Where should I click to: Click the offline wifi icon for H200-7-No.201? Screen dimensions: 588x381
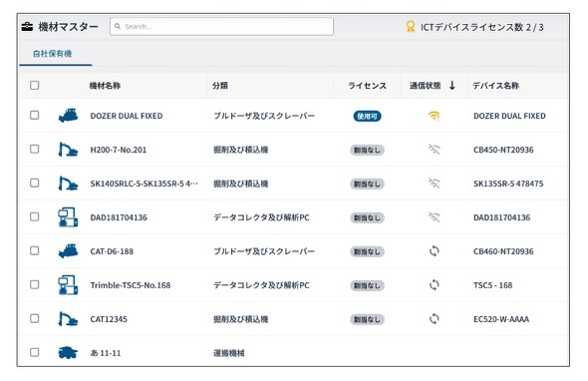pyautogui.click(x=434, y=150)
